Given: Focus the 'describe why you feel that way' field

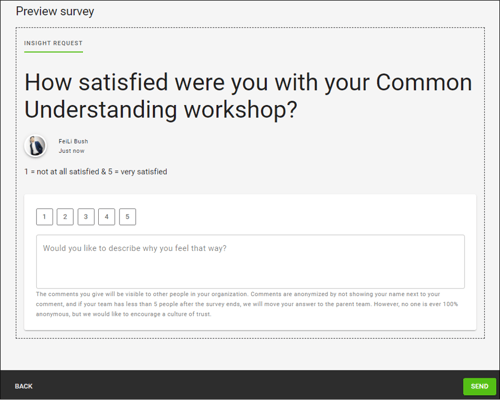Looking at the screenshot, I should coord(250,262).
